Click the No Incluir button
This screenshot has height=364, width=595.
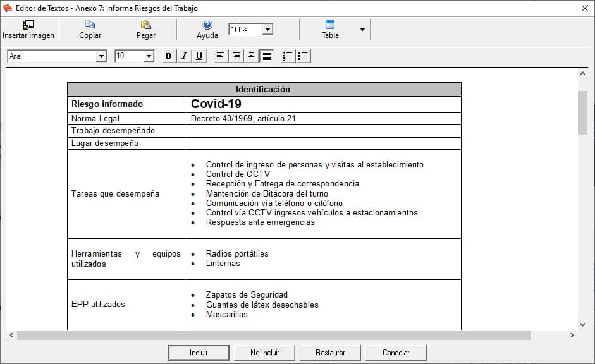click(x=264, y=353)
